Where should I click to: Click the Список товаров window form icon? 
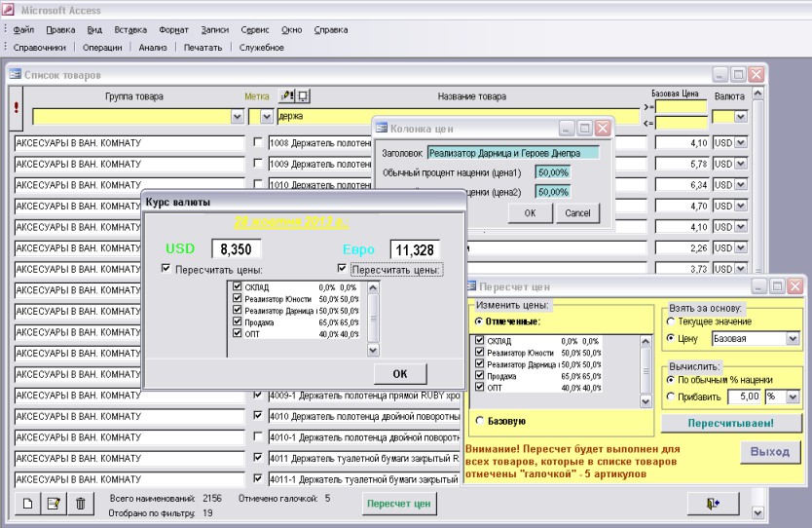[15, 74]
